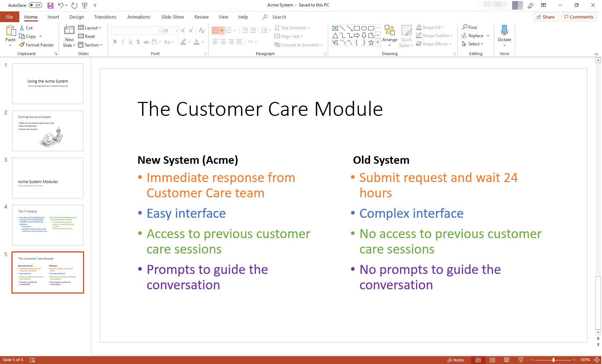Toggle Underline formatting

pyautogui.click(x=130, y=42)
